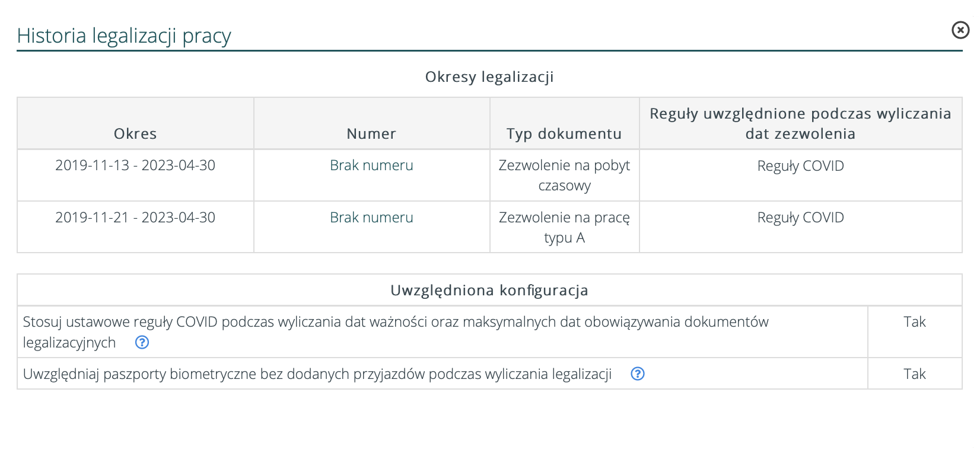The width and height of the screenshot is (980, 459).
Task: Click help icon beside biometric passports setting
Action: click(x=637, y=374)
